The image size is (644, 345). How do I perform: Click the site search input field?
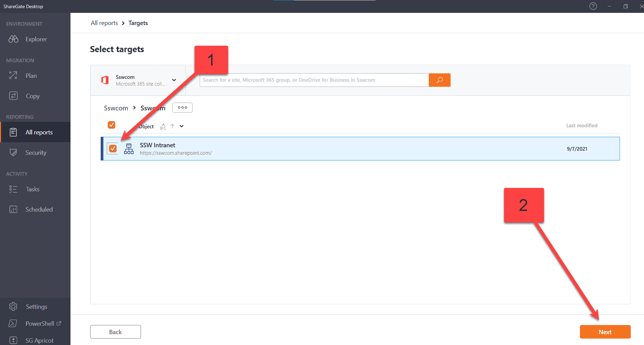[314, 80]
